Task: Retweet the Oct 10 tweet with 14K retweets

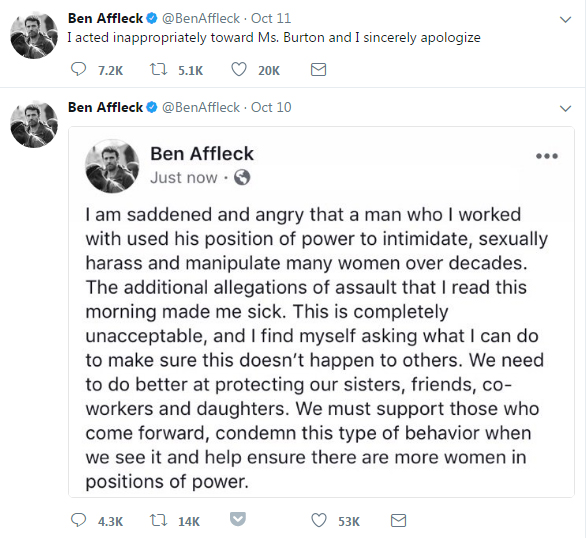Action: pos(158,520)
